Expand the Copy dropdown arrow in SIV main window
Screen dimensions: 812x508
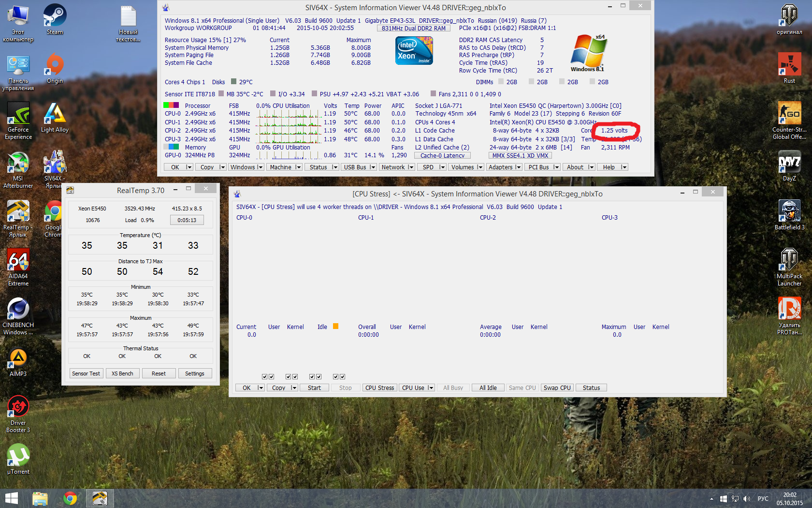[x=222, y=167]
